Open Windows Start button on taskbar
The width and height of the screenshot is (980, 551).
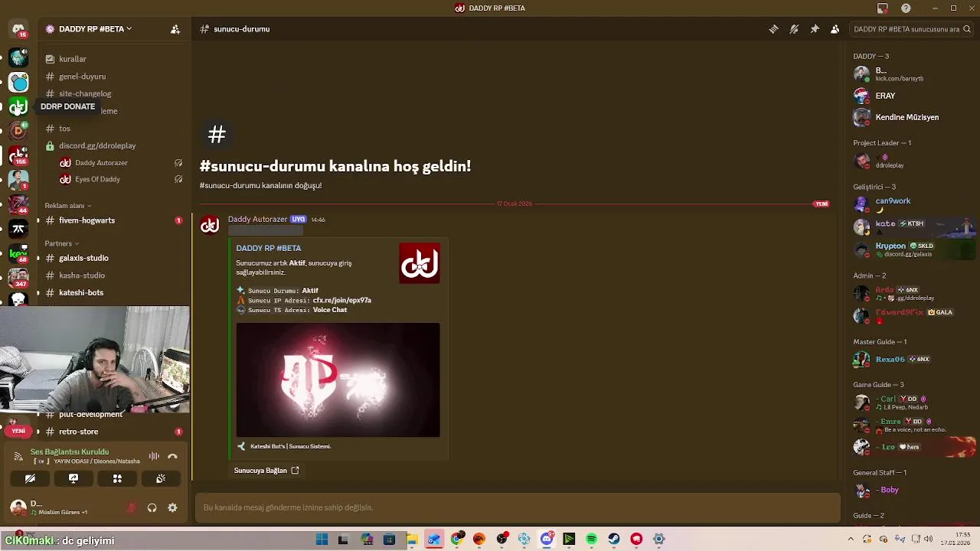pos(322,540)
